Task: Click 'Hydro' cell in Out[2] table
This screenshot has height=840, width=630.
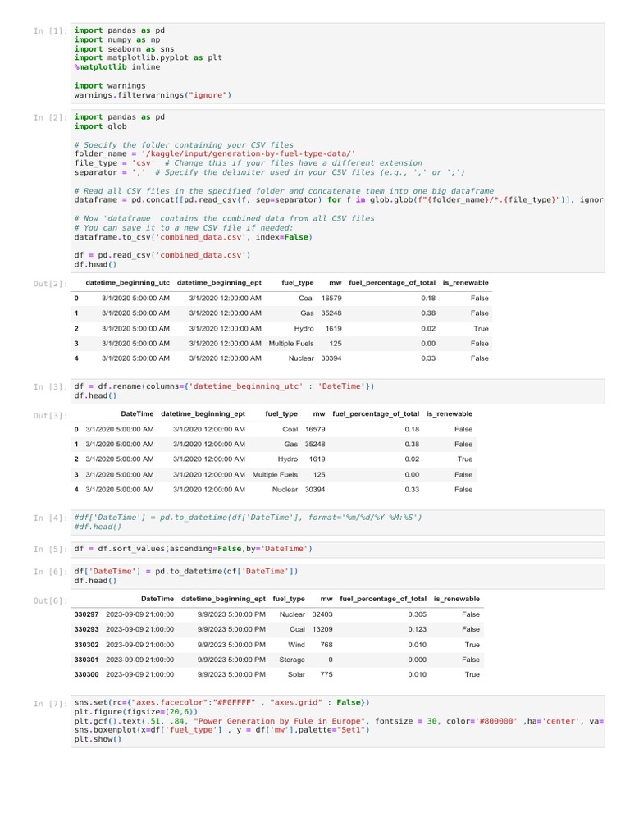Action: (x=304, y=329)
